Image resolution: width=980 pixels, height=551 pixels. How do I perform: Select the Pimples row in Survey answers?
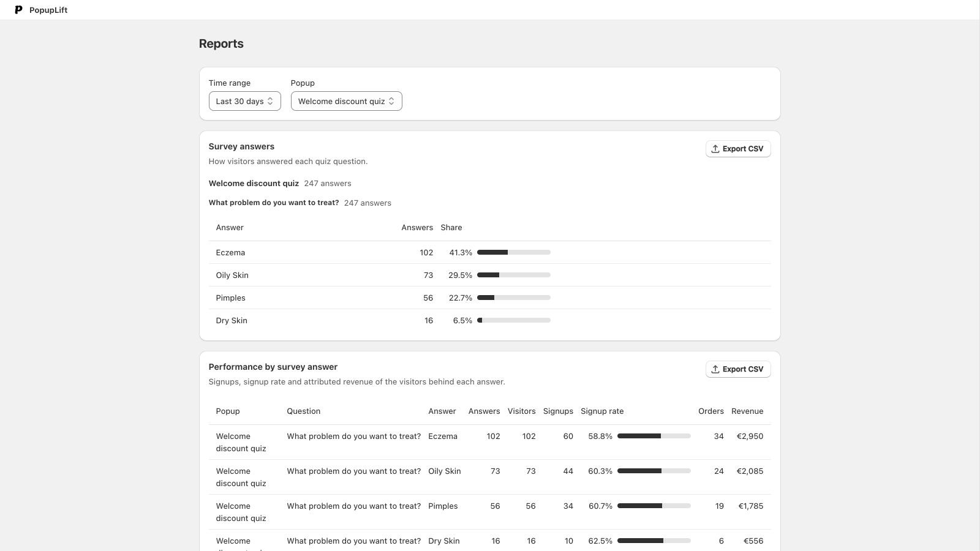489,298
